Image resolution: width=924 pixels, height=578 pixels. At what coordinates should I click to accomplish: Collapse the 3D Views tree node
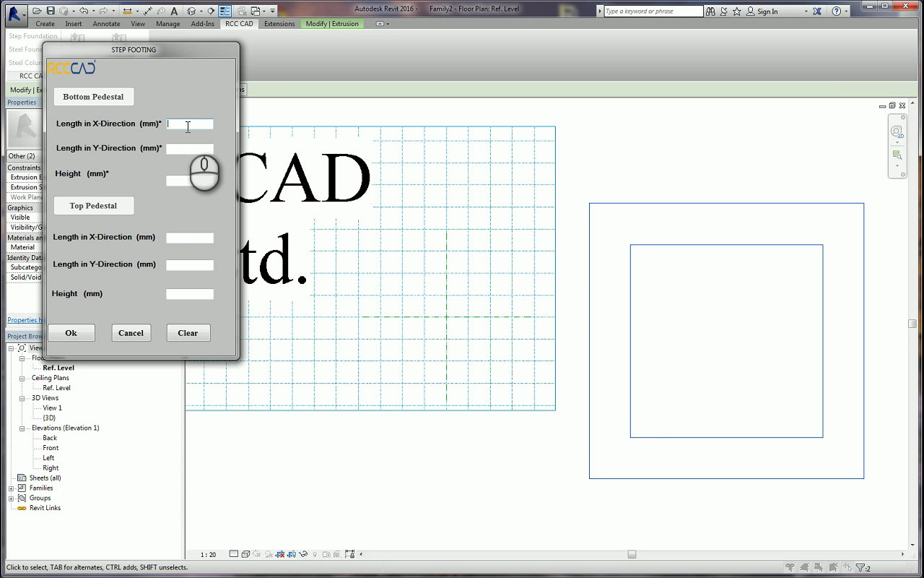(22, 398)
